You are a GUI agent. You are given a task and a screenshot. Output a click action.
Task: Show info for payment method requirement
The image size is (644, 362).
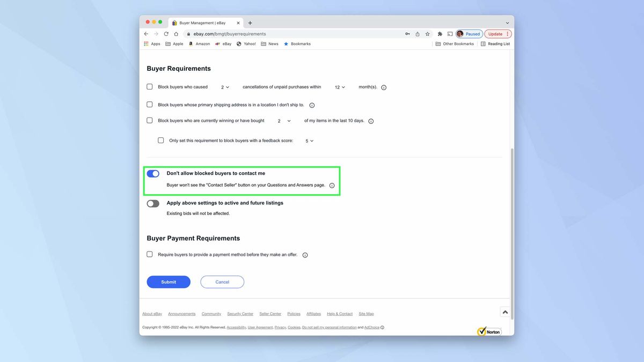click(305, 255)
